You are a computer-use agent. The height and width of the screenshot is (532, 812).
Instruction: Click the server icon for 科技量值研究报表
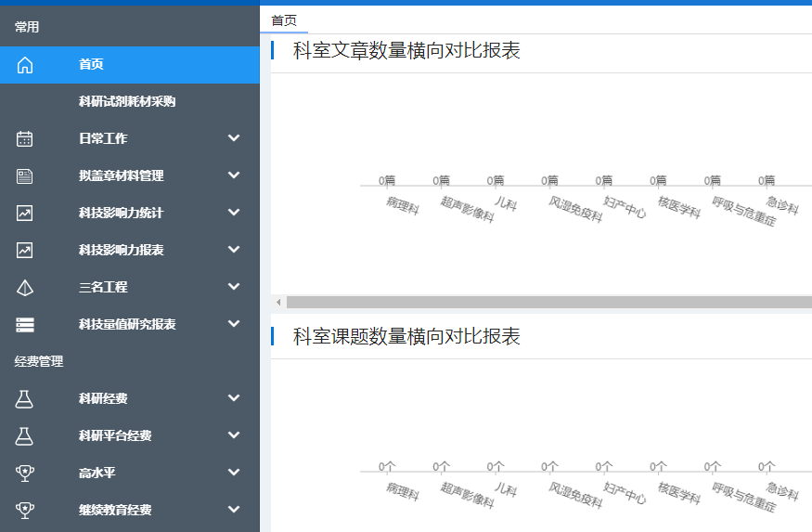coord(25,324)
